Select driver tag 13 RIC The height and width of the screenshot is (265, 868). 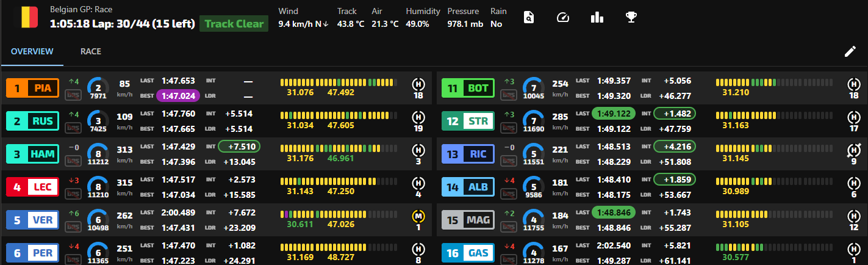click(468, 154)
